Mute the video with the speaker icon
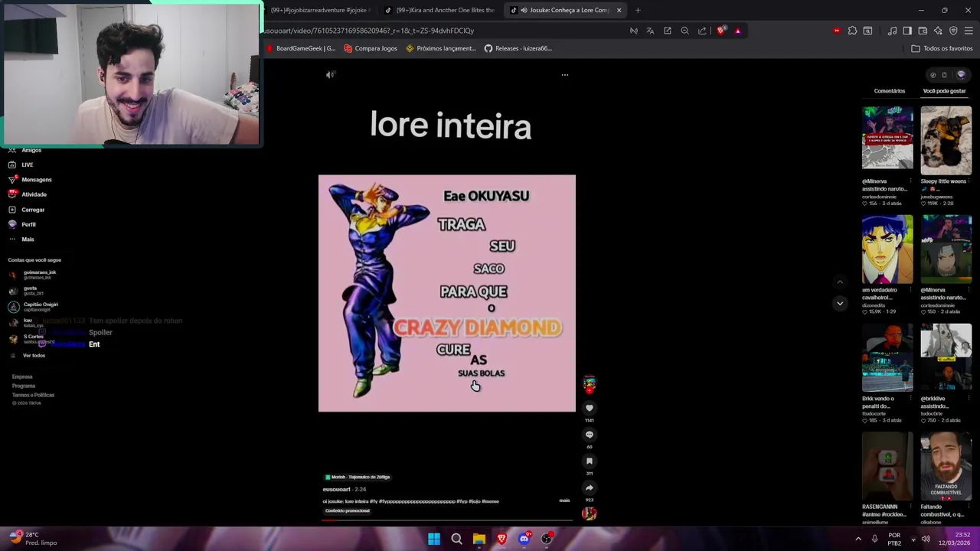980x551 pixels. (x=330, y=75)
